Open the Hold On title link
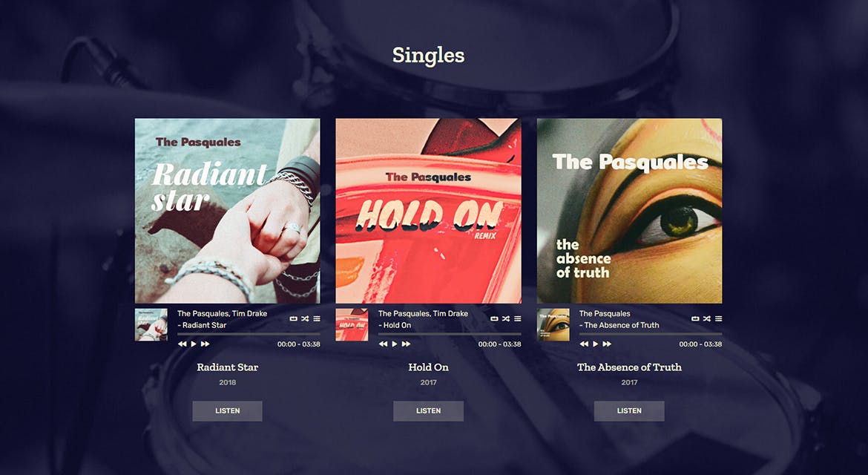Viewport: 868px width, 475px height. coord(429,367)
